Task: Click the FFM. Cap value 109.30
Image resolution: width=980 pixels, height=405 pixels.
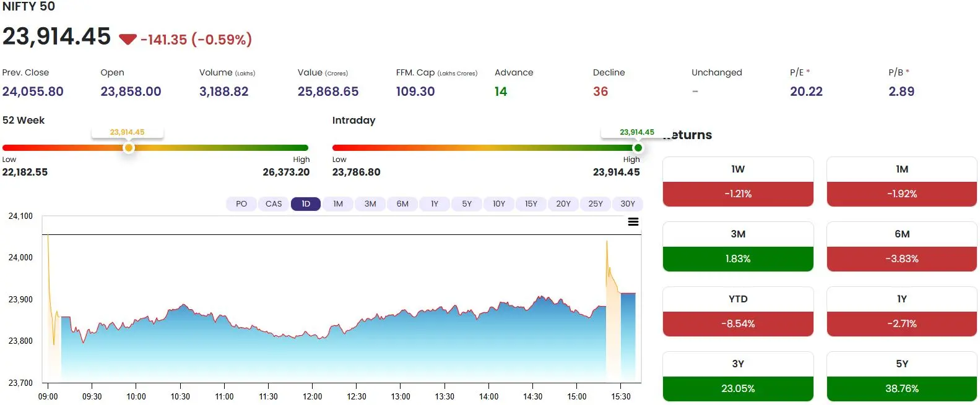Action: click(x=415, y=92)
